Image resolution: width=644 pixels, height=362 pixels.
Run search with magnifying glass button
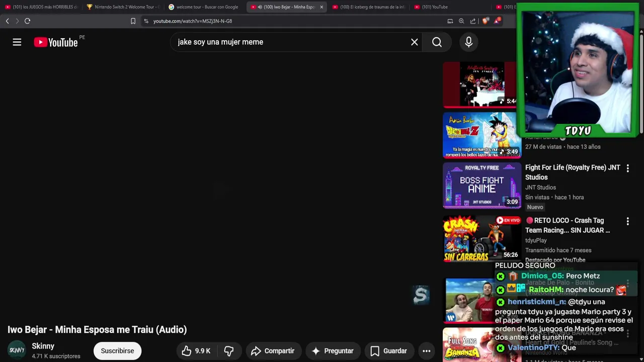[437, 42]
